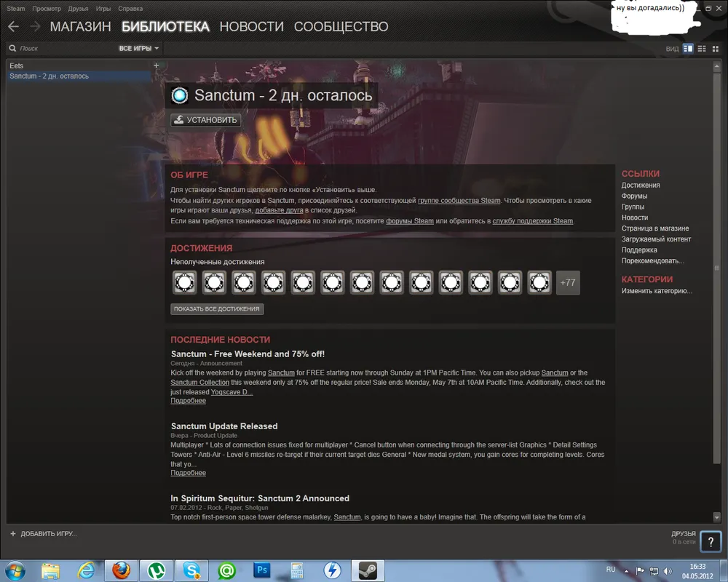The image size is (728, 582).
Task: Open the Просмотр menu
Action: coord(47,9)
